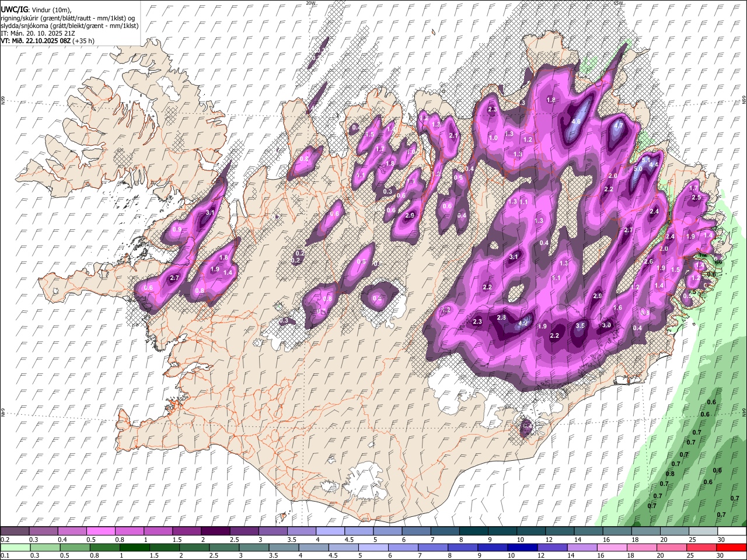The width and height of the screenshot is (747, 560).
Task: Click the lower legend swatch between 25 and 30
Action: (703, 547)
